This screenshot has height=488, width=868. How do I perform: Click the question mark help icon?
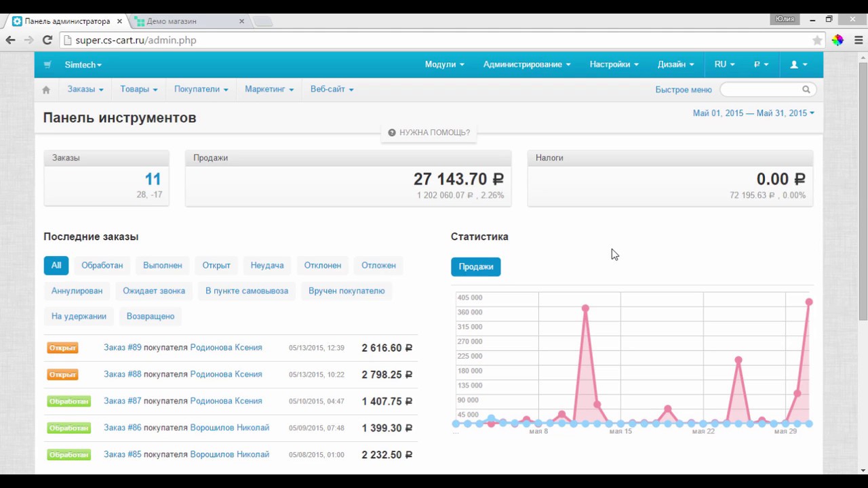coord(392,133)
